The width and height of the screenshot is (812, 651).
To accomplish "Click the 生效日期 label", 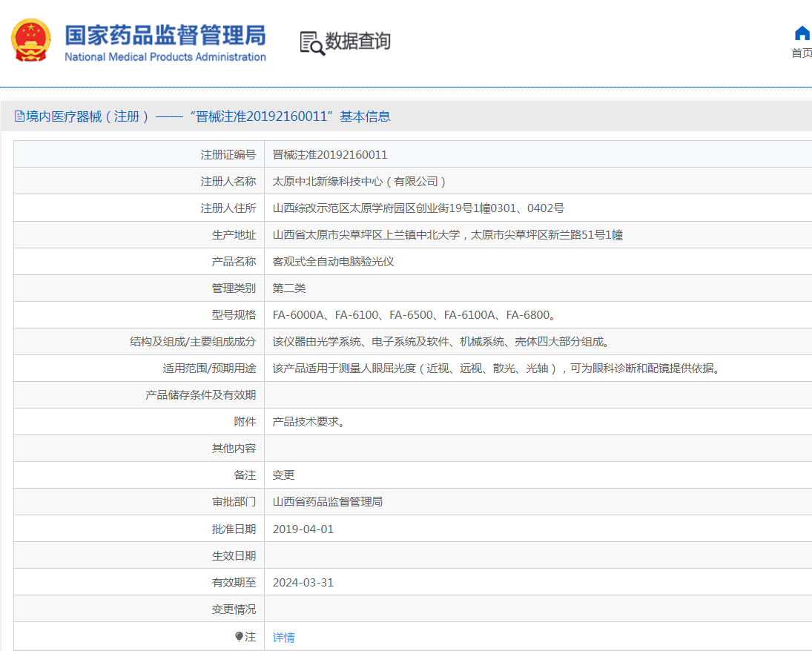I will pos(234,555).
